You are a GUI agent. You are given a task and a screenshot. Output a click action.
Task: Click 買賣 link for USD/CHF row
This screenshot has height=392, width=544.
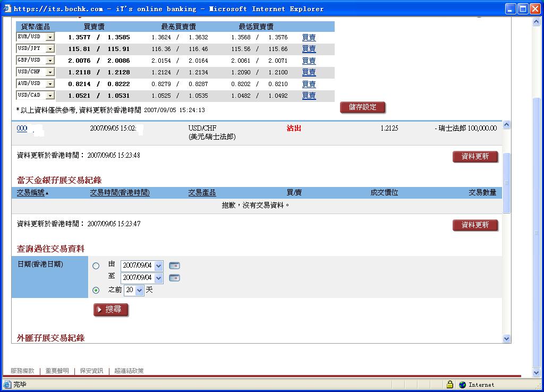point(309,72)
